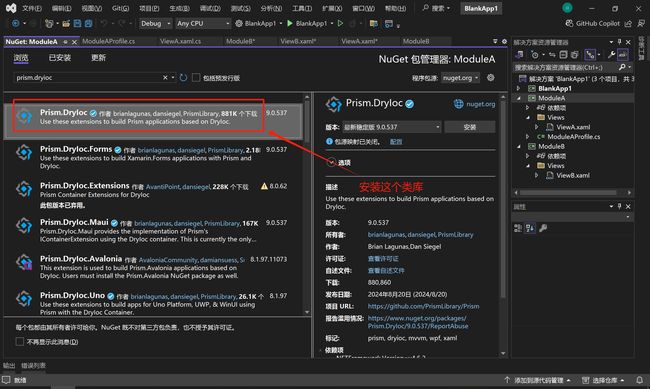Open the Debug configuration dropdown
The height and width of the screenshot is (389, 650).
[x=155, y=24]
